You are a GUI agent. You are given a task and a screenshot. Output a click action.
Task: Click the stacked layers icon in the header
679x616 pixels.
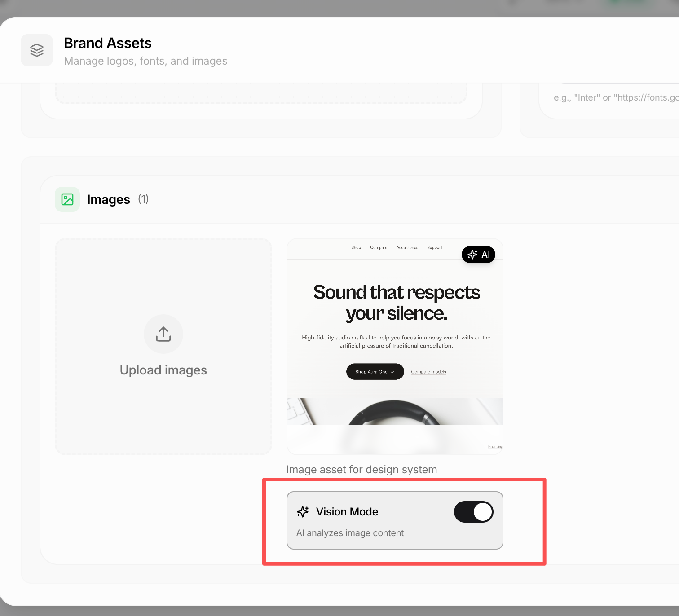(37, 50)
